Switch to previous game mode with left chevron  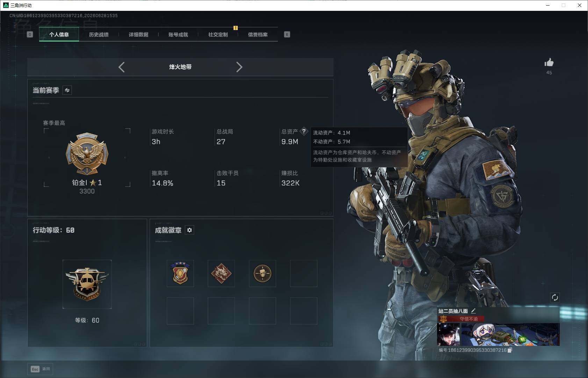coord(121,67)
